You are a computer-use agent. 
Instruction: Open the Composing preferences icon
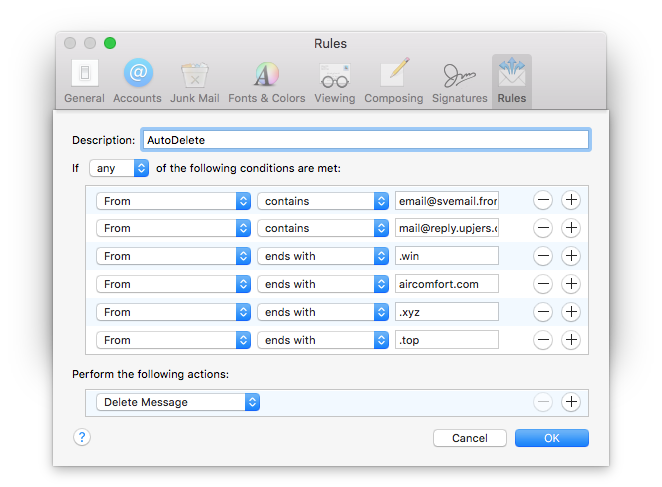click(x=393, y=81)
